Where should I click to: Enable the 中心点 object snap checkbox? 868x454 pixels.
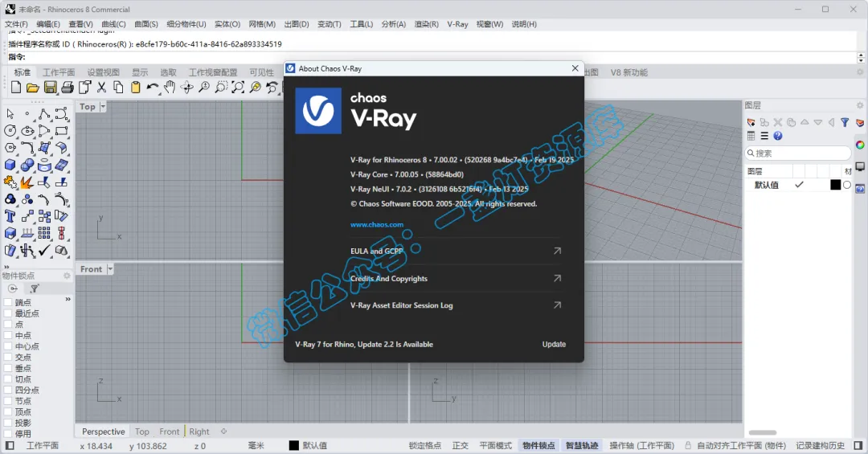pyautogui.click(x=8, y=346)
